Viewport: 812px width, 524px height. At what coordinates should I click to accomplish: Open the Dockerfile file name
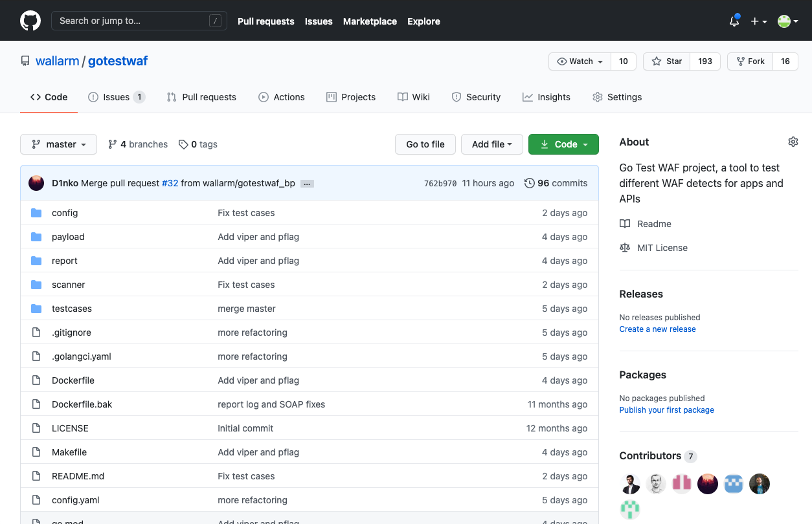[x=73, y=380]
